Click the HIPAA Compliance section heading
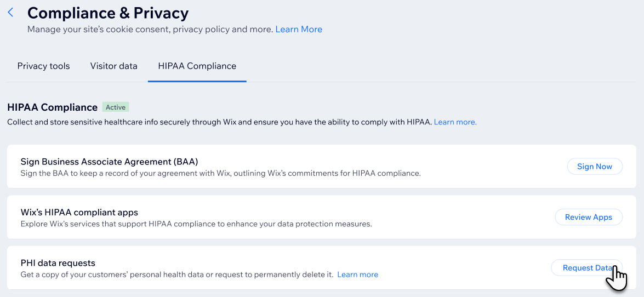Image resolution: width=644 pixels, height=297 pixels. click(x=52, y=107)
